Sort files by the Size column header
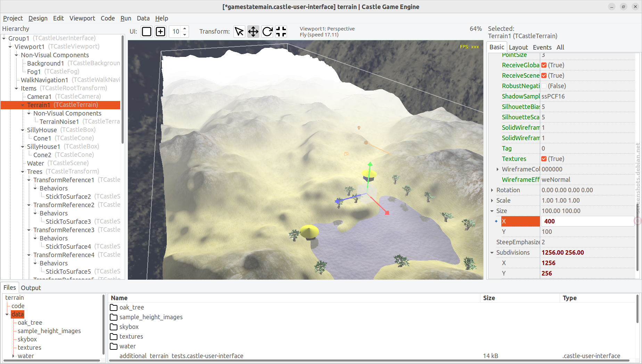Image resolution: width=642 pixels, height=364 pixels. click(520, 298)
